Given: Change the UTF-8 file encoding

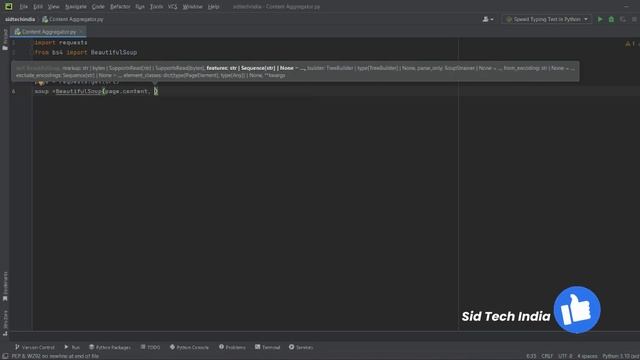Looking at the screenshot, I should pyautogui.click(x=565, y=356).
